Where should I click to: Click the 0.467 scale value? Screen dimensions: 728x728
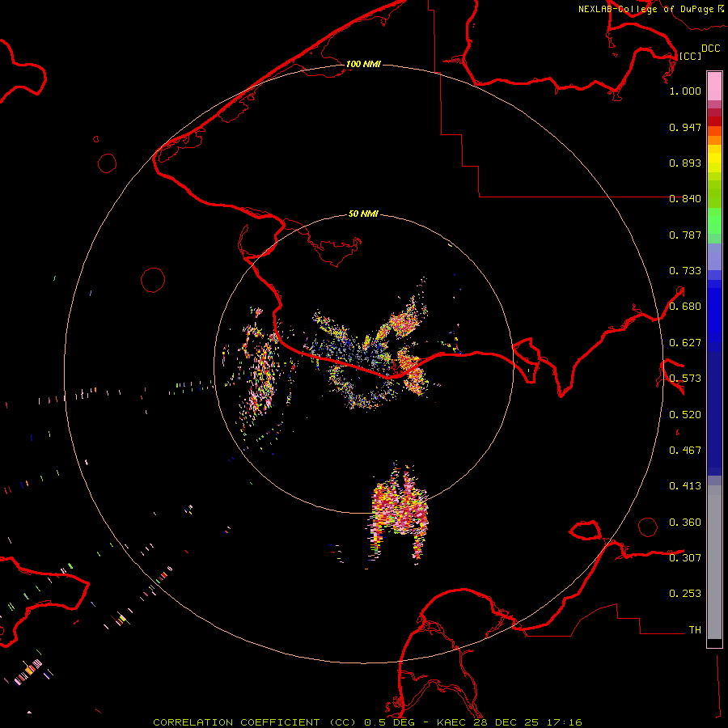coord(685,451)
